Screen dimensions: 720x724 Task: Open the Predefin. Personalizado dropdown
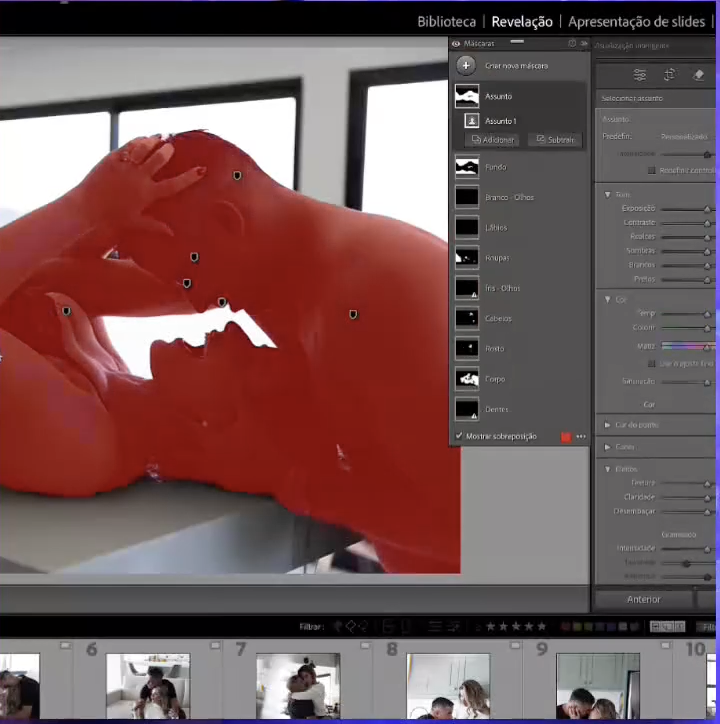coord(684,137)
